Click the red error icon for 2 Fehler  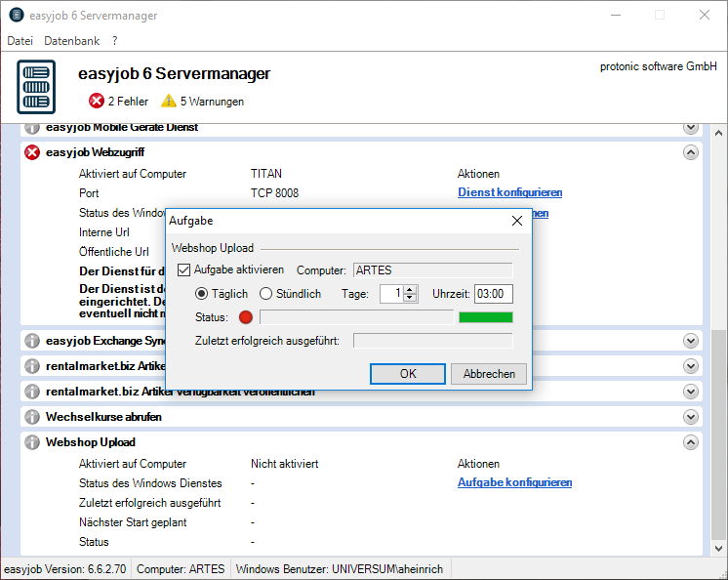pyautogui.click(x=97, y=101)
